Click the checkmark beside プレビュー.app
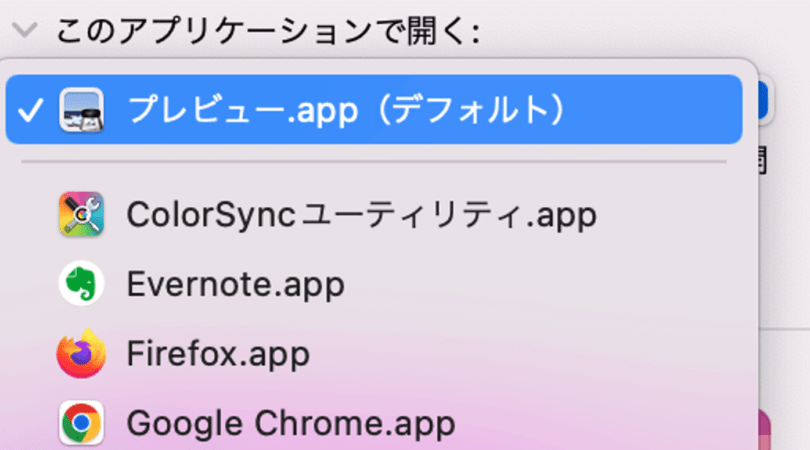The height and width of the screenshot is (450, 810). tap(30, 110)
